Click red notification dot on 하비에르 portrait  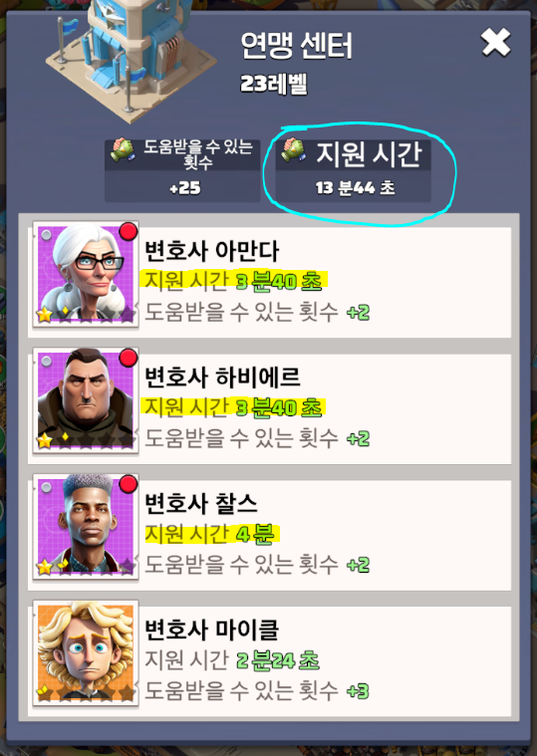coord(128,358)
